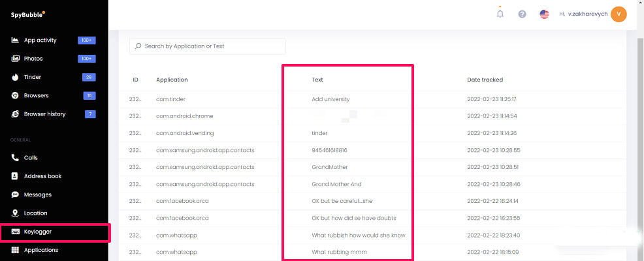Click the Text column header
Viewport: 644px width, 261px height.
(317, 80)
